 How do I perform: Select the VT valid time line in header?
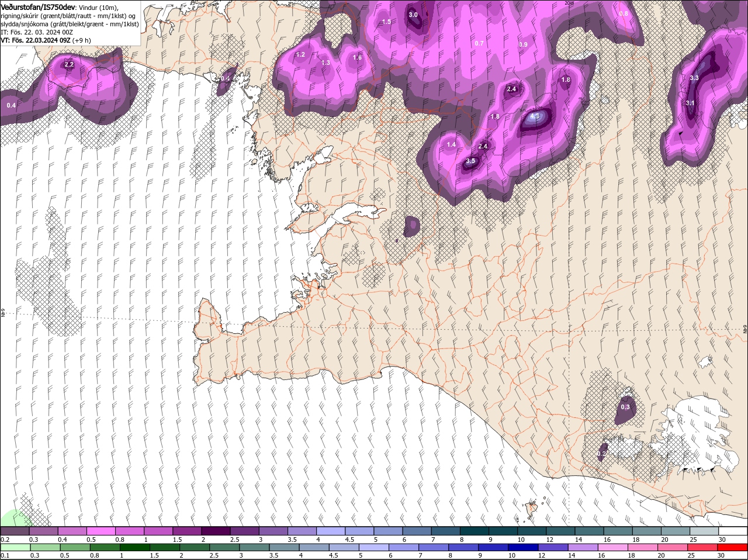click(x=46, y=40)
